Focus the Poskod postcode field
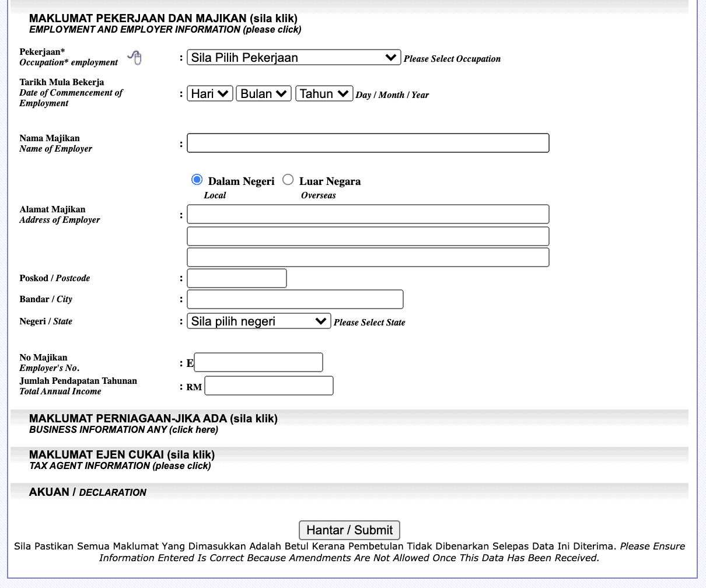Screen dimensions: 706x588 point(237,278)
